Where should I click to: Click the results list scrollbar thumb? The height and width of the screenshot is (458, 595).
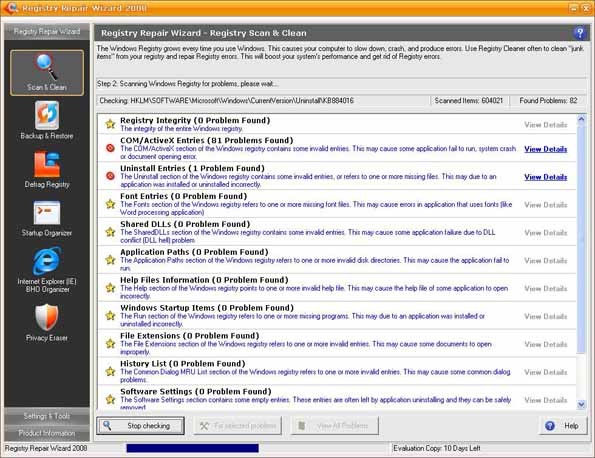581,239
